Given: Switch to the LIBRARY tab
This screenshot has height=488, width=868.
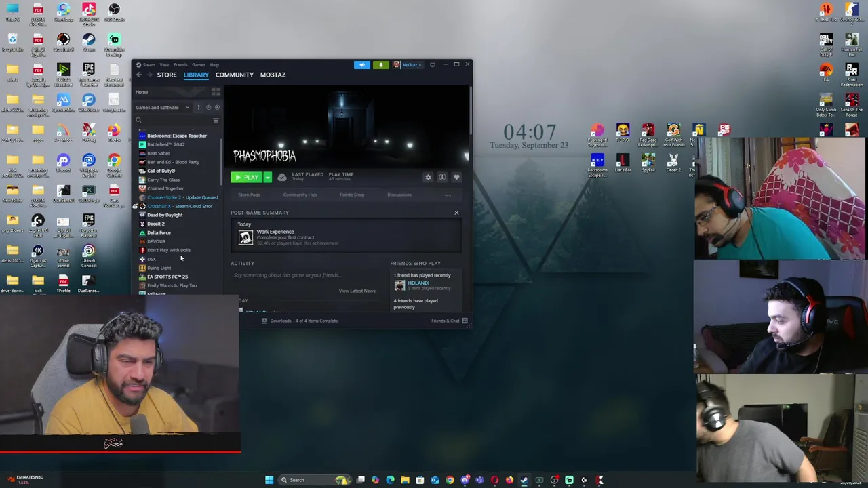Looking at the screenshot, I should 196,75.
